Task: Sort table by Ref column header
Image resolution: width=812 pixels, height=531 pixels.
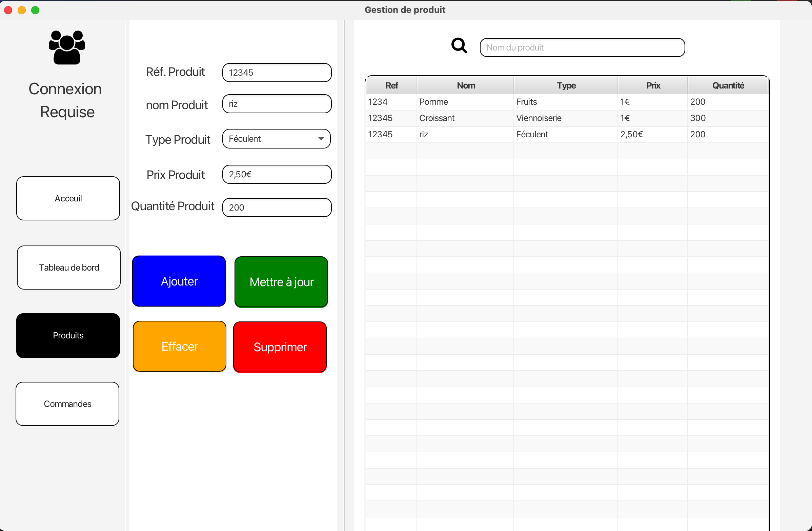Action: (391, 85)
